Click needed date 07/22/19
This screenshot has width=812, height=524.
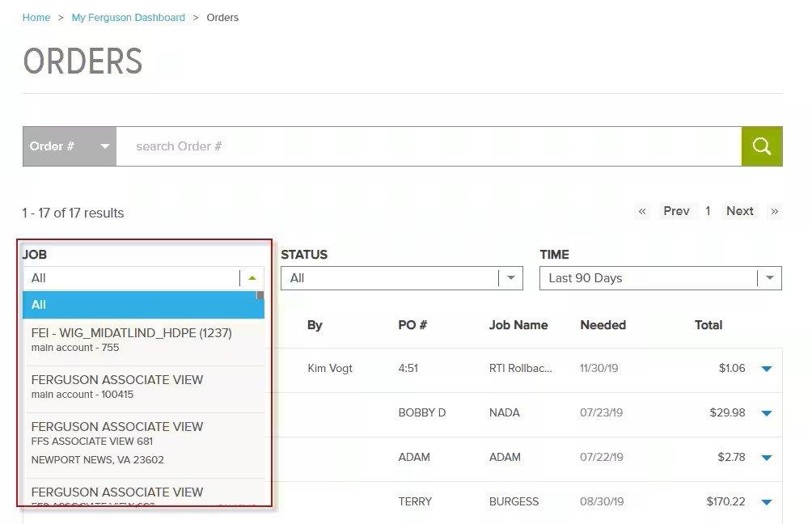(602, 458)
